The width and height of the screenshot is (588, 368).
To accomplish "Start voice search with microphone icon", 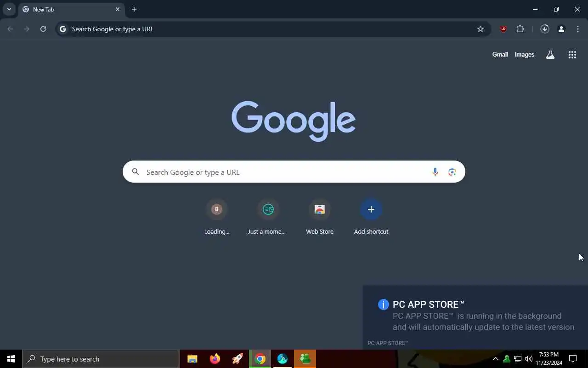I will pyautogui.click(x=435, y=172).
